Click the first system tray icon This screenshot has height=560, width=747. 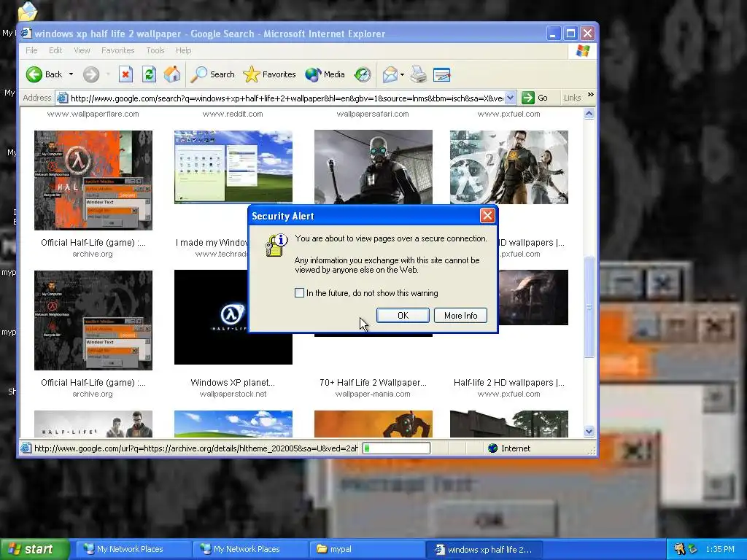click(679, 549)
